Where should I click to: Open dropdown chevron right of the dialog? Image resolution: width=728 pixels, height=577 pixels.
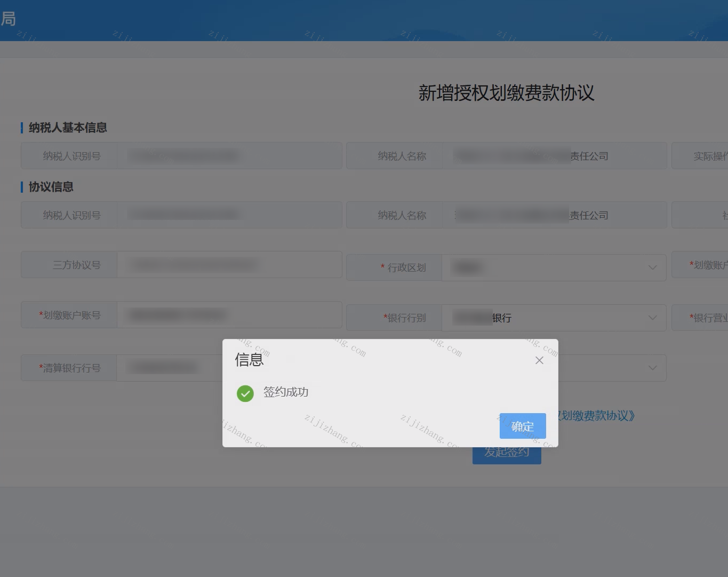click(x=653, y=368)
